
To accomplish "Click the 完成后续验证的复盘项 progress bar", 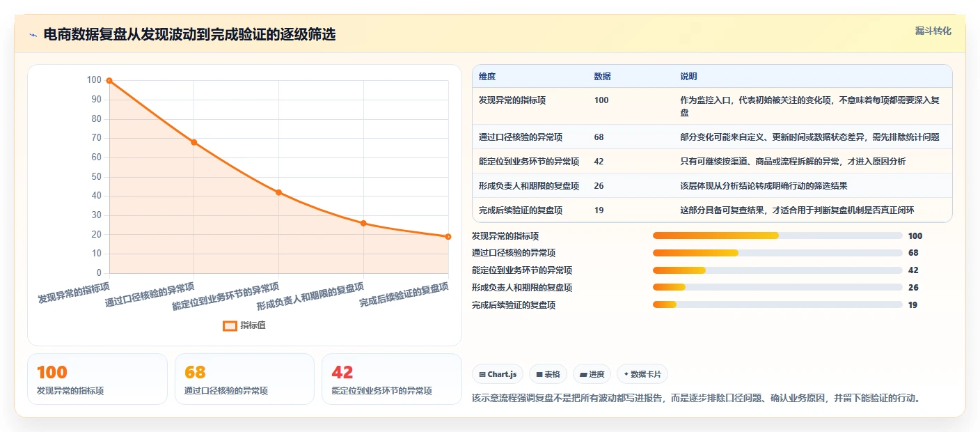I will pyautogui.click(x=777, y=304).
